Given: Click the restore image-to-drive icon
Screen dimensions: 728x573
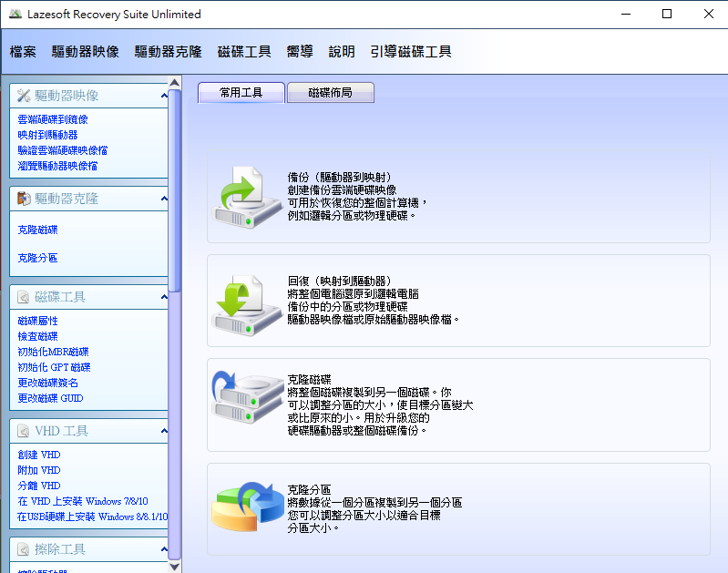Looking at the screenshot, I should (247, 303).
